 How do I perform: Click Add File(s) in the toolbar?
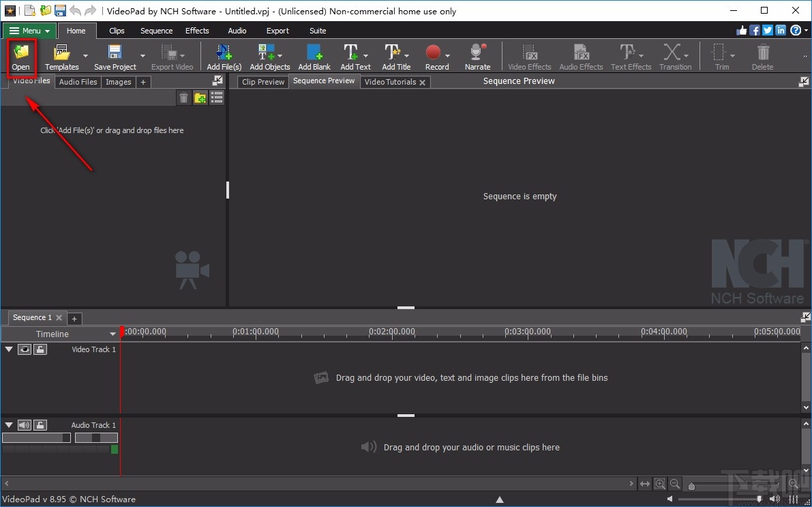point(224,57)
